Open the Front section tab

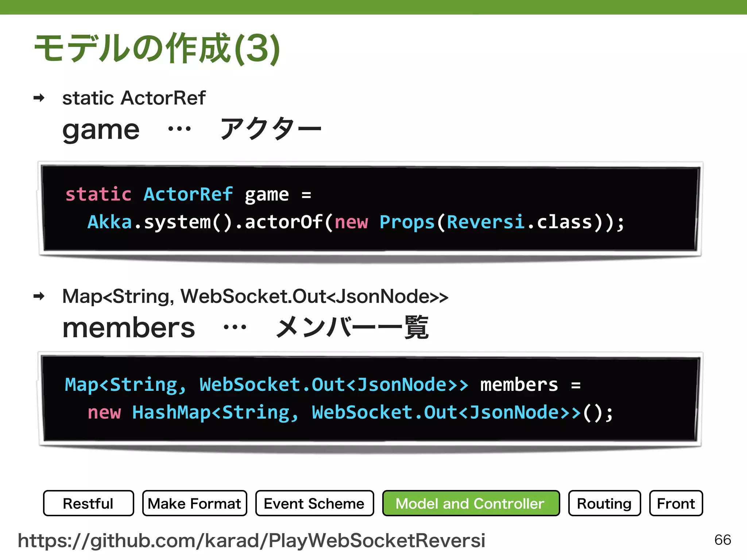[x=676, y=503]
